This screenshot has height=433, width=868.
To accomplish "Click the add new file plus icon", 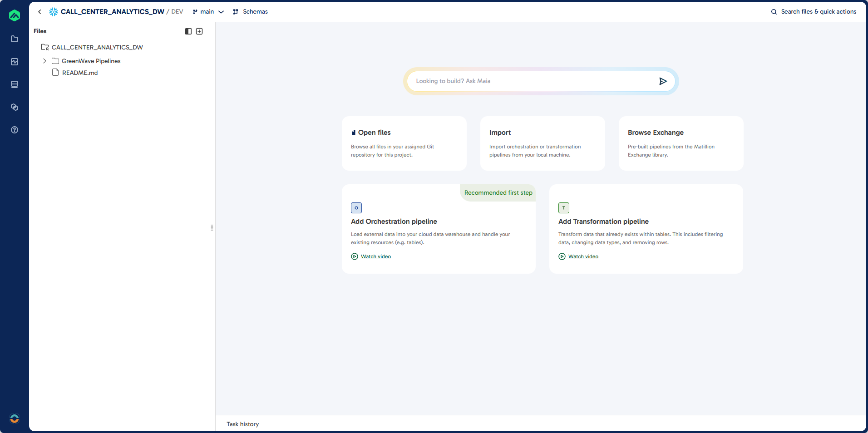I will coord(199,31).
